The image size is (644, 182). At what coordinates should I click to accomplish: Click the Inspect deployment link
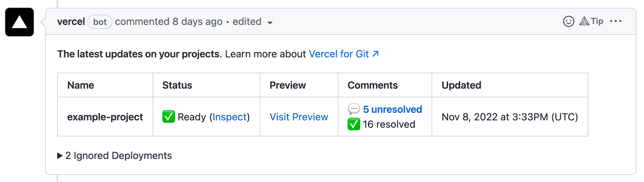(x=229, y=117)
